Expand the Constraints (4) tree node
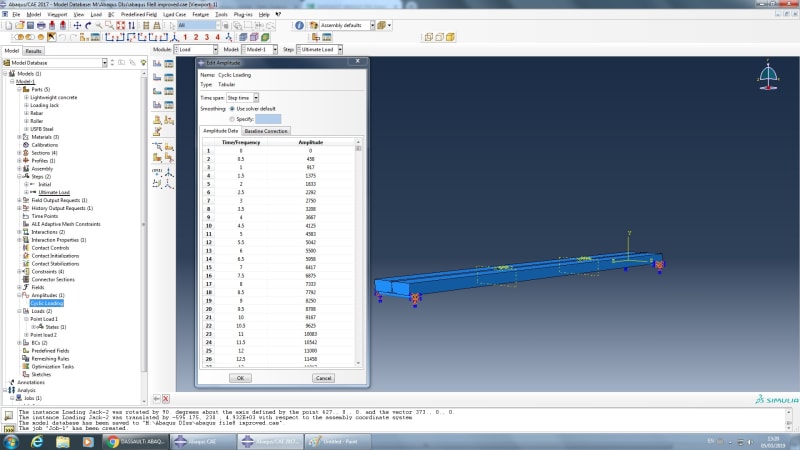 tap(19, 271)
